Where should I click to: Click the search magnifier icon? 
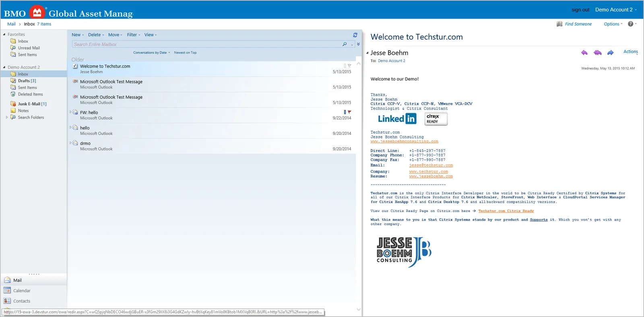point(345,44)
